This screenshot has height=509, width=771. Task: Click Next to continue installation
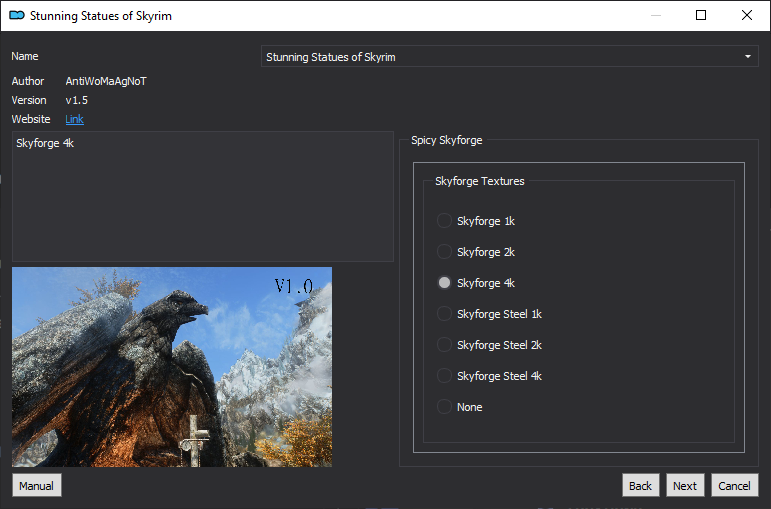point(685,485)
